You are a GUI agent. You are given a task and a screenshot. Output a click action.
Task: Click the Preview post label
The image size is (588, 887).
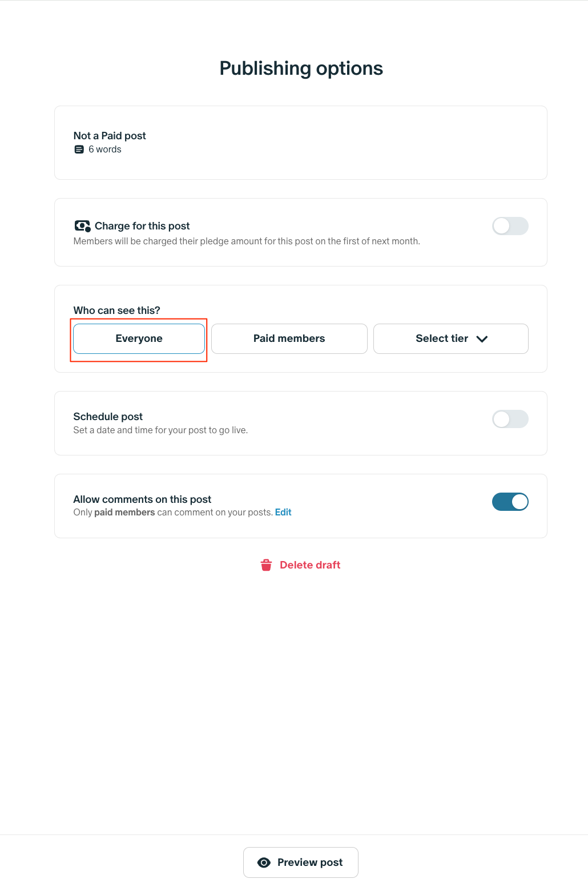310,862
